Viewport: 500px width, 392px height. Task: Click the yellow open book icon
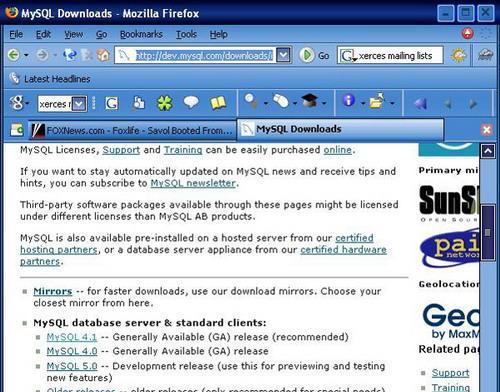coord(218,103)
